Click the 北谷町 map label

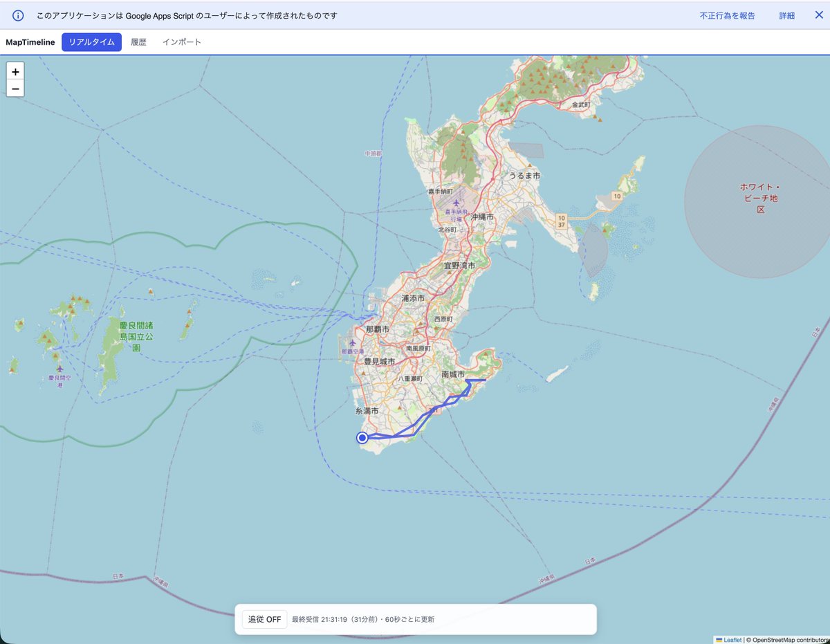click(x=448, y=229)
